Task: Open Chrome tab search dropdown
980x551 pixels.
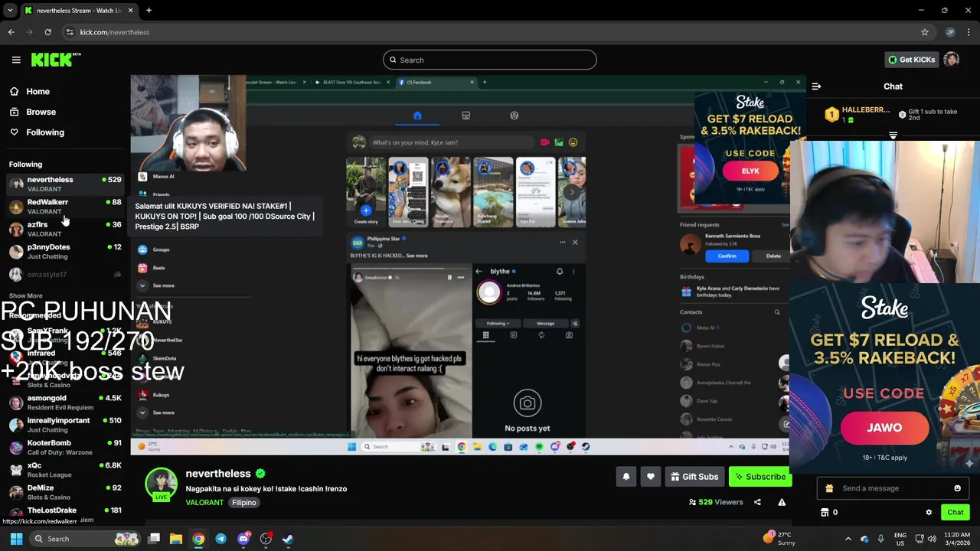Action: [x=10, y=11]
